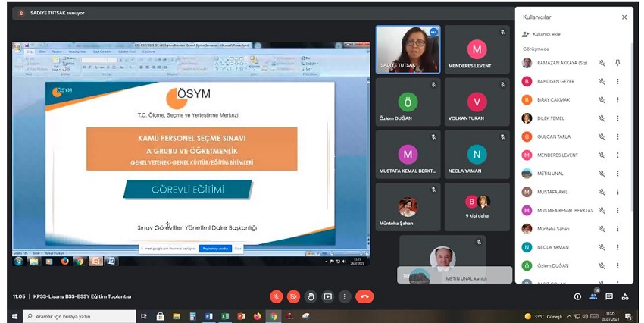
Task: Toggle the microphone mute button
Action: [276, 296]
